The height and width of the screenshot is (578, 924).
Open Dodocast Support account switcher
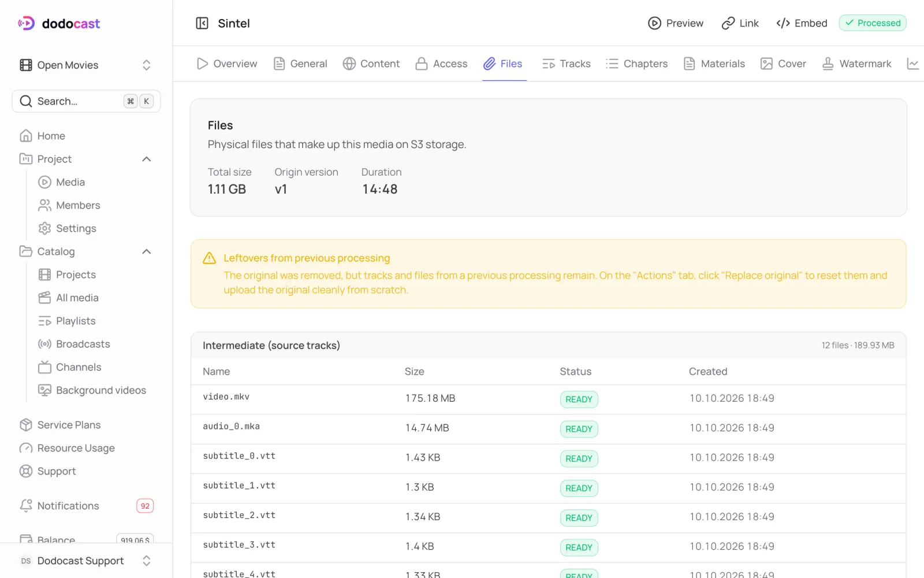tap(86, 561)
